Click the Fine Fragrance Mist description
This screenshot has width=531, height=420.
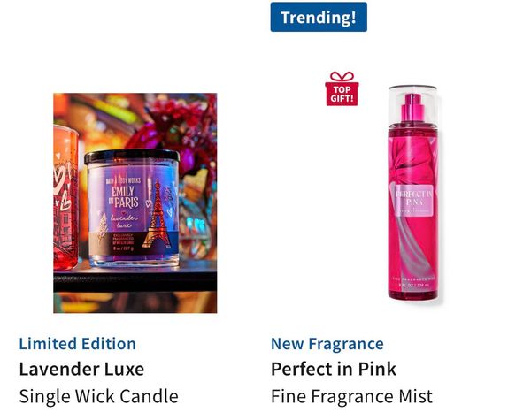click(351, 396)
